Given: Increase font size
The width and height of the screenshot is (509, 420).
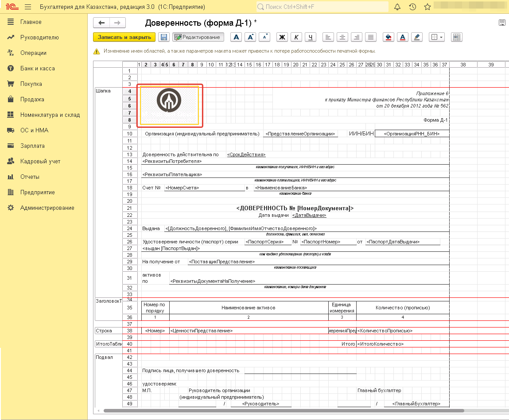Looking at the screenshot, I should 250,37.
